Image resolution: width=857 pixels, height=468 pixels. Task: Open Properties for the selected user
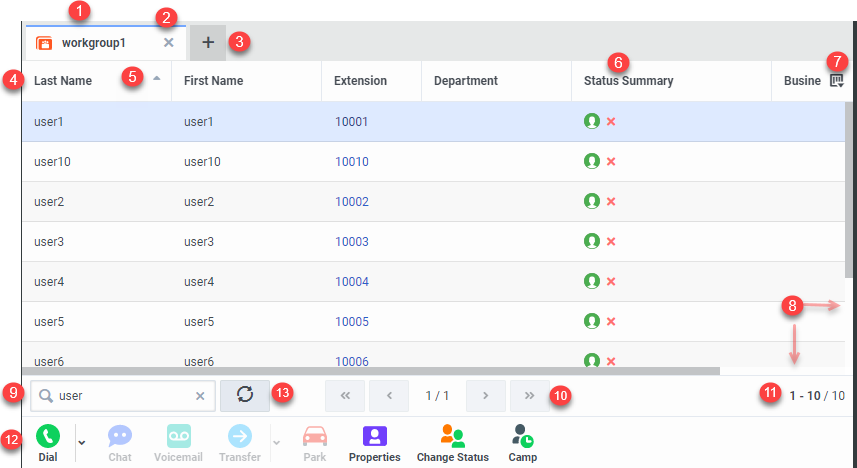(374, 437)
